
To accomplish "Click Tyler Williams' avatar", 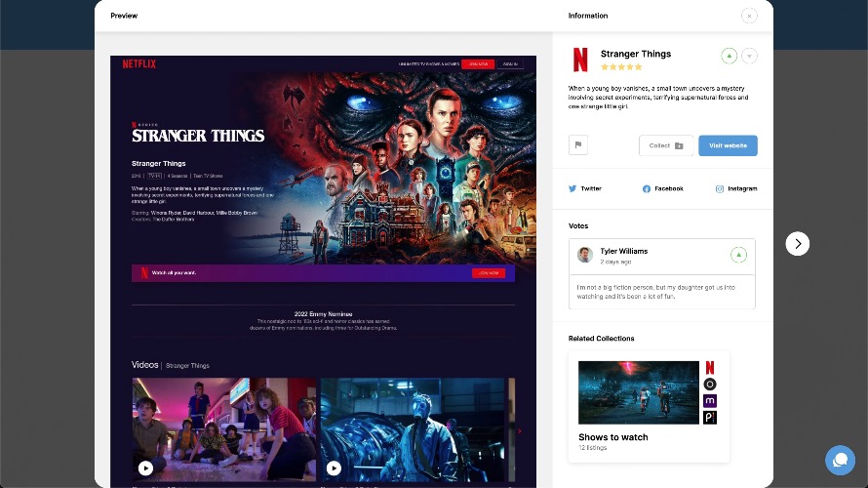I will coord(585,255).
